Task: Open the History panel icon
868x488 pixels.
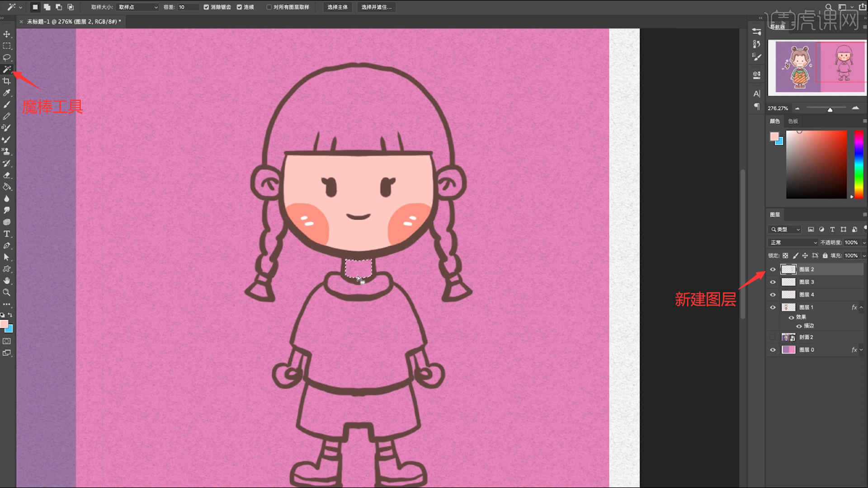Action: tap(757, 44)
